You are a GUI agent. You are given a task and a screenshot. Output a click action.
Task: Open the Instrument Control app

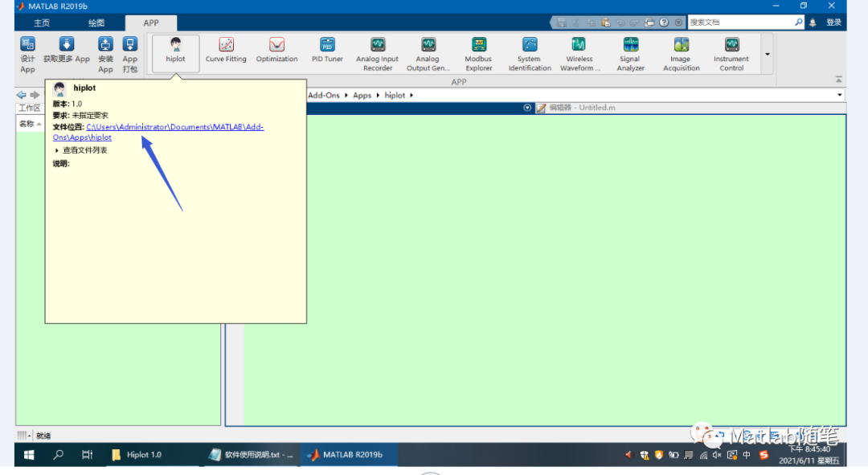pos(731,55)
